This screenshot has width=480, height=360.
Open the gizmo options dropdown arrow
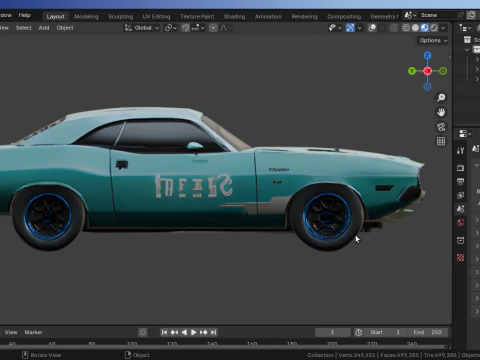pos(359,28)
